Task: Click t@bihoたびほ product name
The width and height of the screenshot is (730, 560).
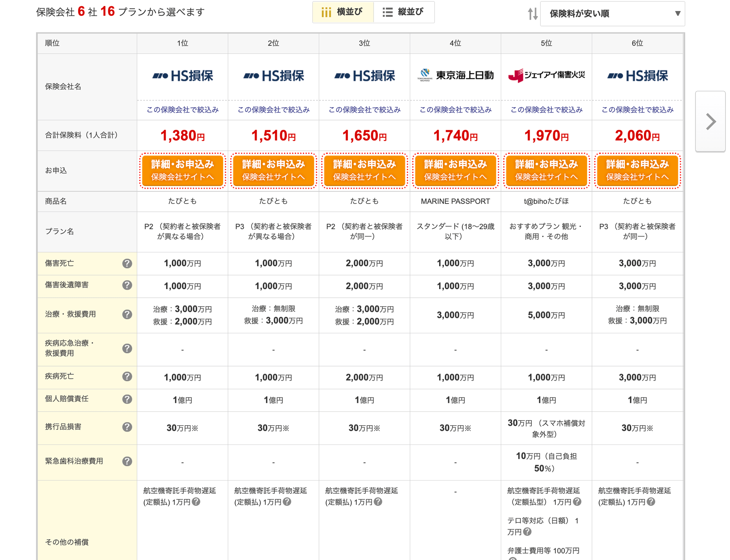Action: 546,201
